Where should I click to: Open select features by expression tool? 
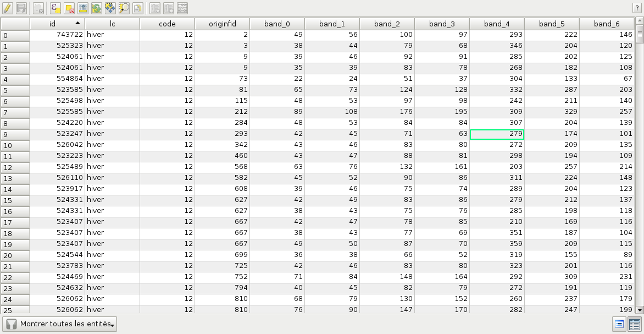55,8
